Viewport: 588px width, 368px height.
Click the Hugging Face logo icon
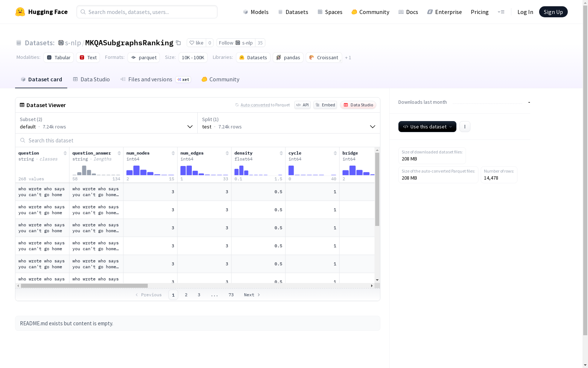[20, 12]
